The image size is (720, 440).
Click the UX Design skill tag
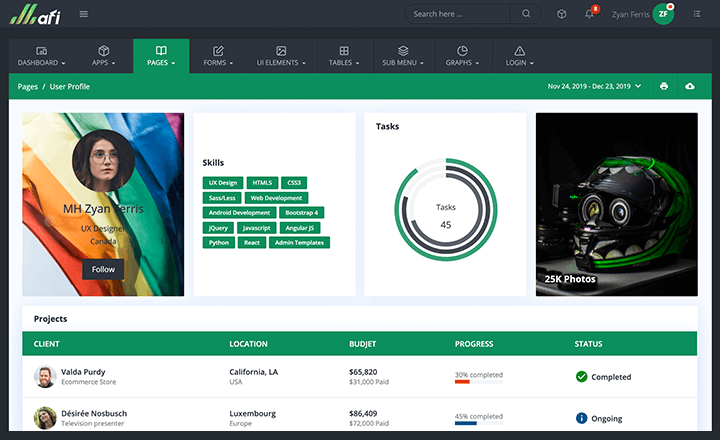(x=222, y=183)
